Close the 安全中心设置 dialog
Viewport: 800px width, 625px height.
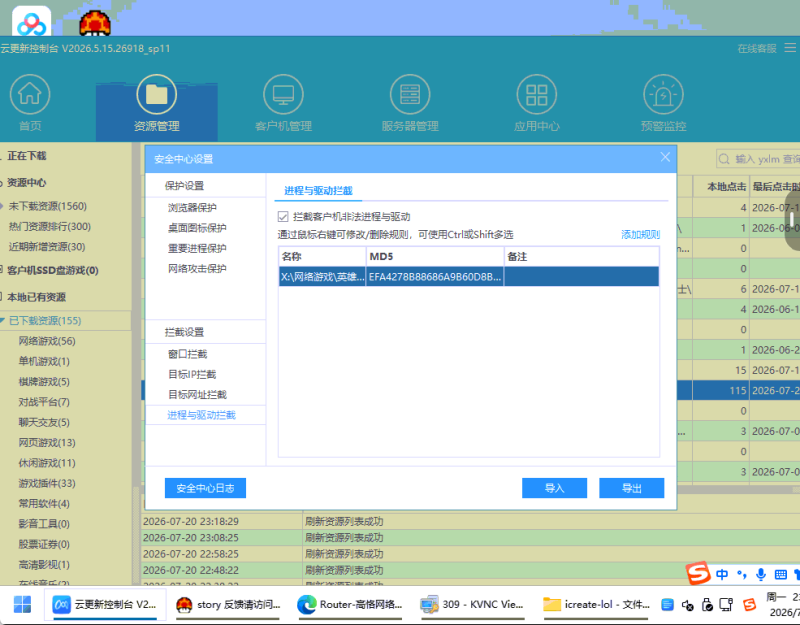pos(665,157)
